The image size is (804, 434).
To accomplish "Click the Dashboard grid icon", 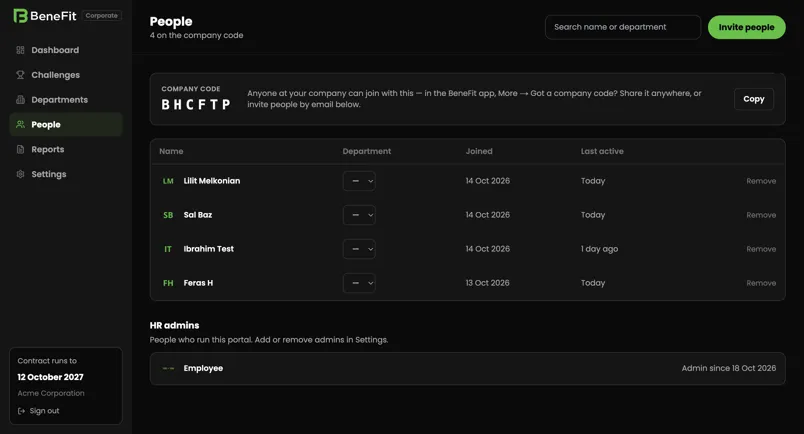I will pyautogui.click(x=21, y=50).
